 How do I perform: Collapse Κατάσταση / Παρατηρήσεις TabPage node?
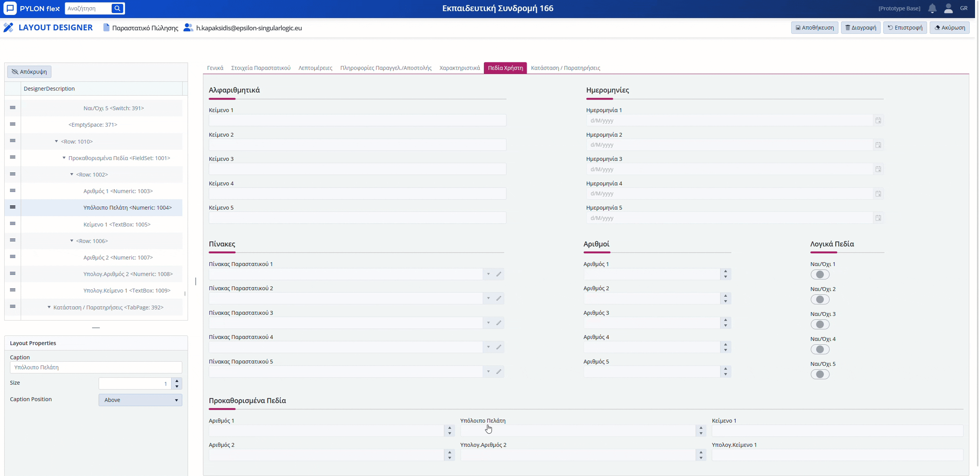click(x=49, y=307)
